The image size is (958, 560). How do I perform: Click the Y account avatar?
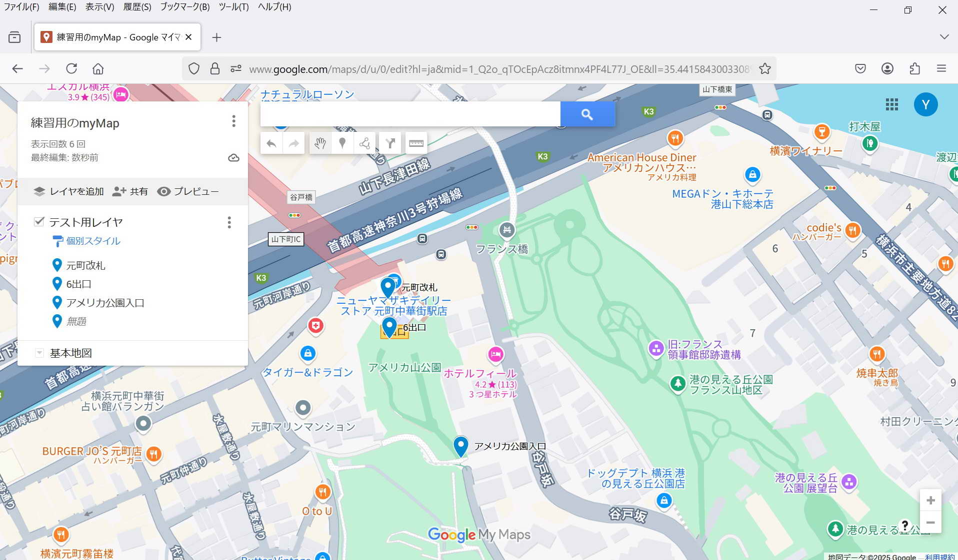coord(925,104)
